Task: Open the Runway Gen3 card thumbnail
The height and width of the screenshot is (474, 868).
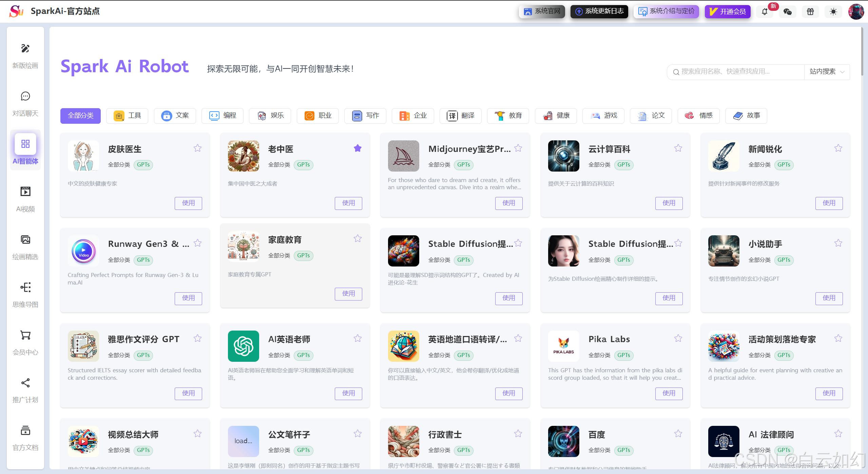Action: click(83, 251)
